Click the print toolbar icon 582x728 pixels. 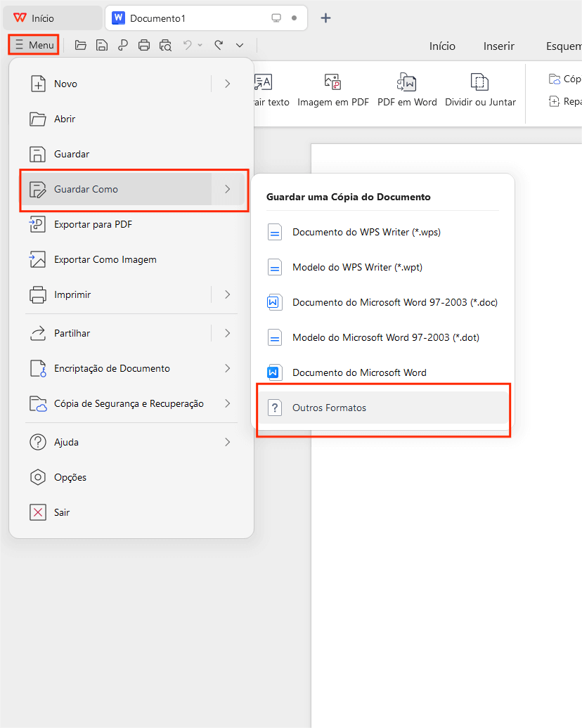(x=144, y=45)
